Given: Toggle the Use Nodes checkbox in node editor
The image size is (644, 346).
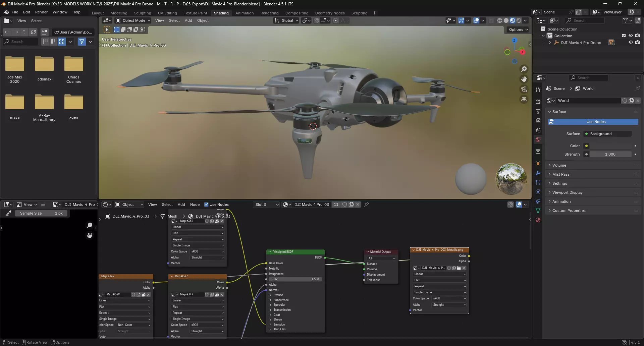Looking at the screenshot, I should tap(206, 205).
